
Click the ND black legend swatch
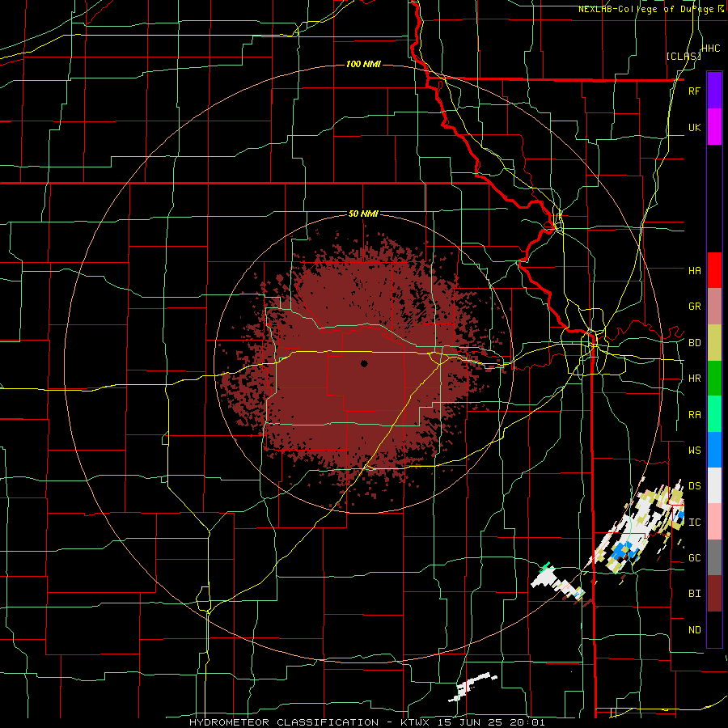[714, 629]
